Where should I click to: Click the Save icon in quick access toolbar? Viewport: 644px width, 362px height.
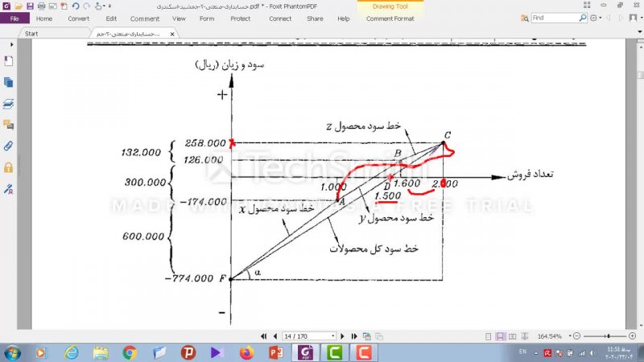point(30,6)
